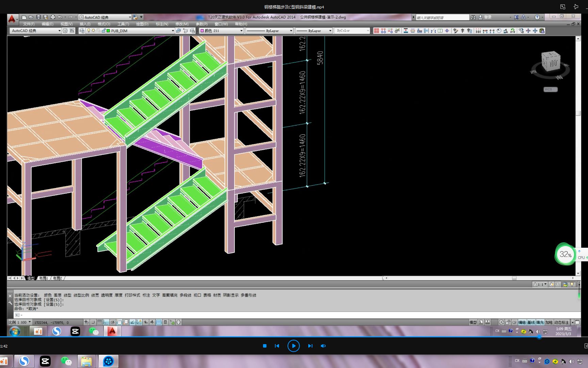Open the AutoCAD 经典 workspace dropdown in title bar

tap(105, 17)
